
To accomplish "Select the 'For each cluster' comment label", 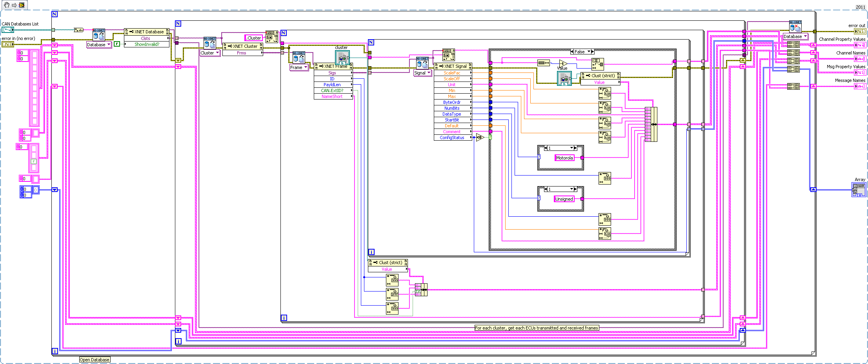I will click(537, 328).
